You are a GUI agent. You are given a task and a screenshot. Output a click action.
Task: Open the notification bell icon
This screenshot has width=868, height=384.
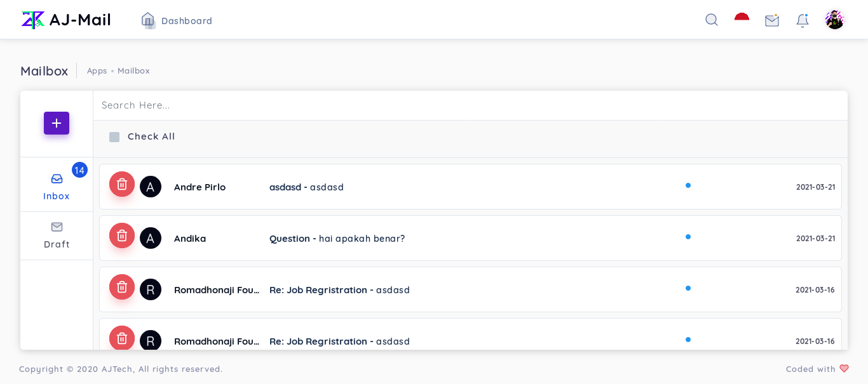pyautogui.click(x=803, y=20)
